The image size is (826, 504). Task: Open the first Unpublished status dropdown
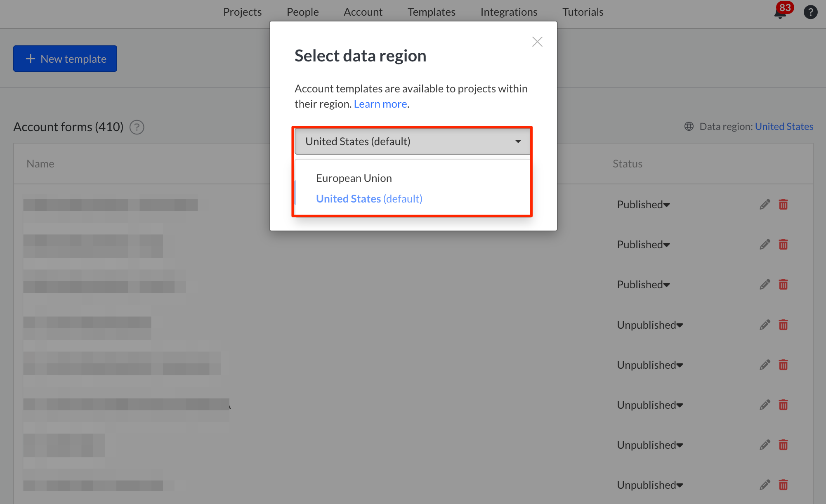(650, 325)
